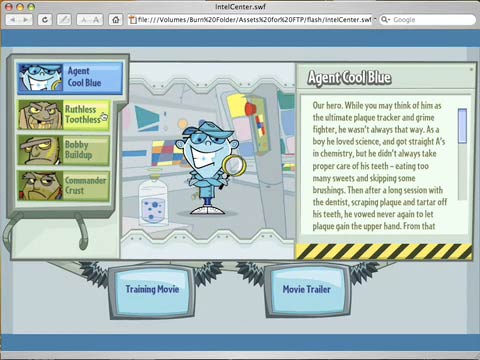
Task: Click the magnifier icon in Google search
Action: pos(385,20)
